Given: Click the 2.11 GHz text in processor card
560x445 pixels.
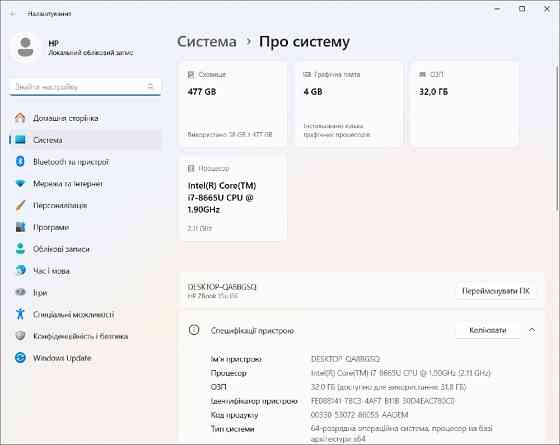Looking at the screenshot, I should coord(200,228).
